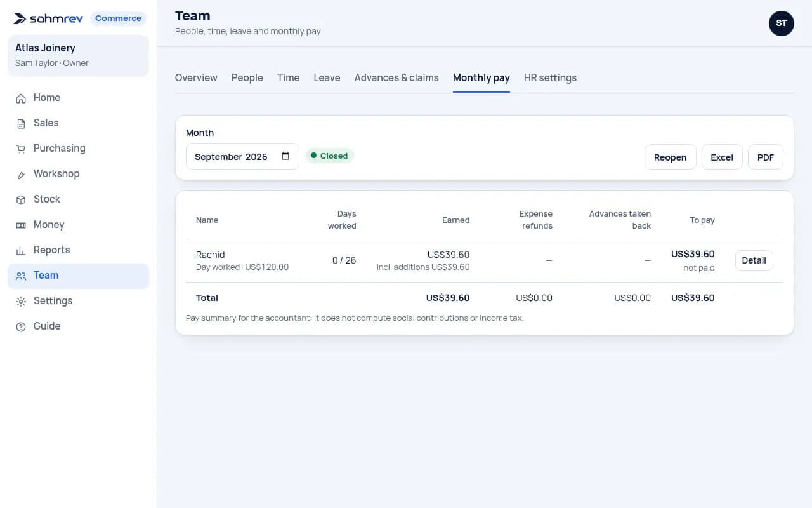Viewport: 812px width, 508px height.
Task: Click 'incl. additions US$39.60' text
Action: (x=423, y=267)
